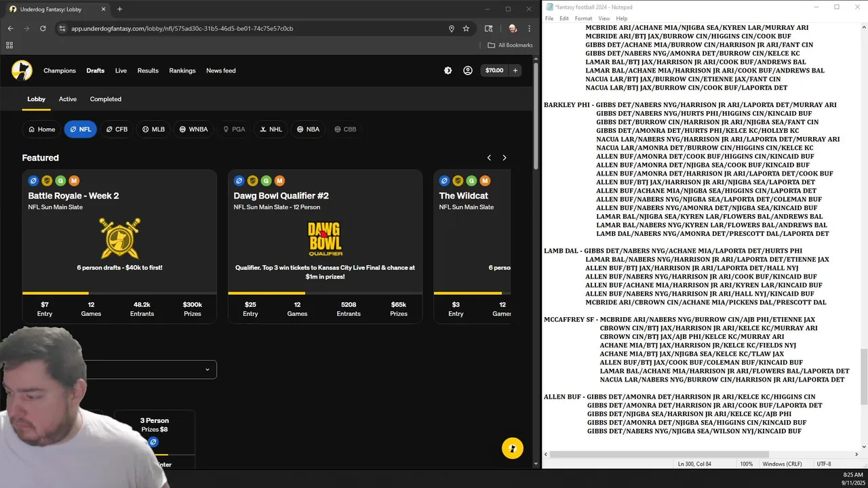Open All Bookmarks folder
868x488 pixels.
coord(511,45)
